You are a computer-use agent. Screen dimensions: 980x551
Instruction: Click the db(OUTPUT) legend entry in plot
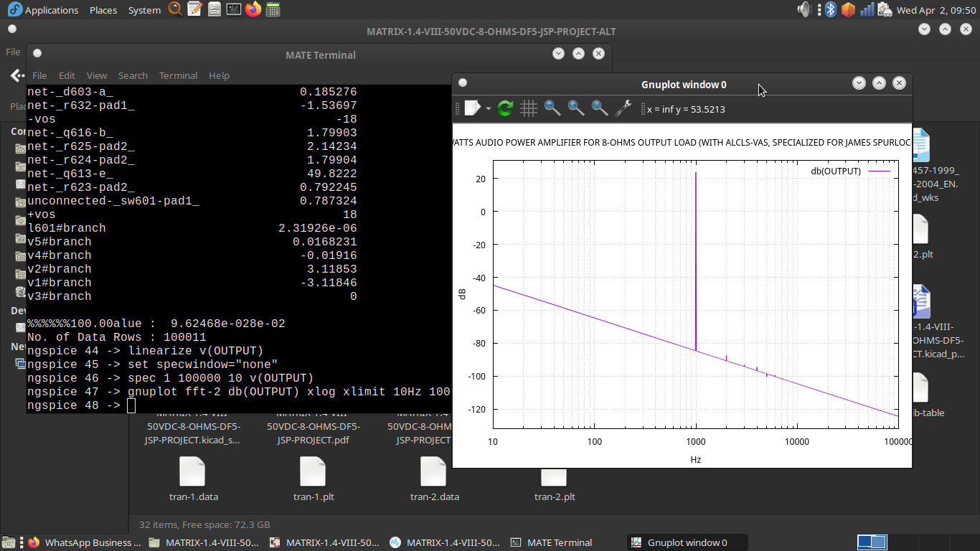click(x=850, y=171)
